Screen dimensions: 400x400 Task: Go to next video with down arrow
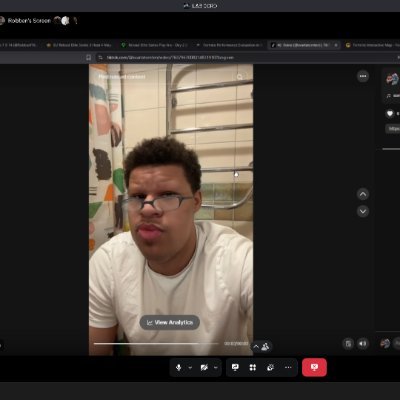(363, 211)
